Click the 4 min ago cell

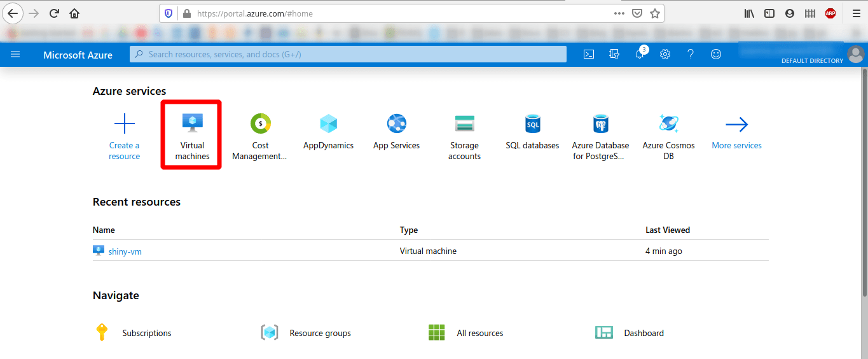(x=664, y=251)
